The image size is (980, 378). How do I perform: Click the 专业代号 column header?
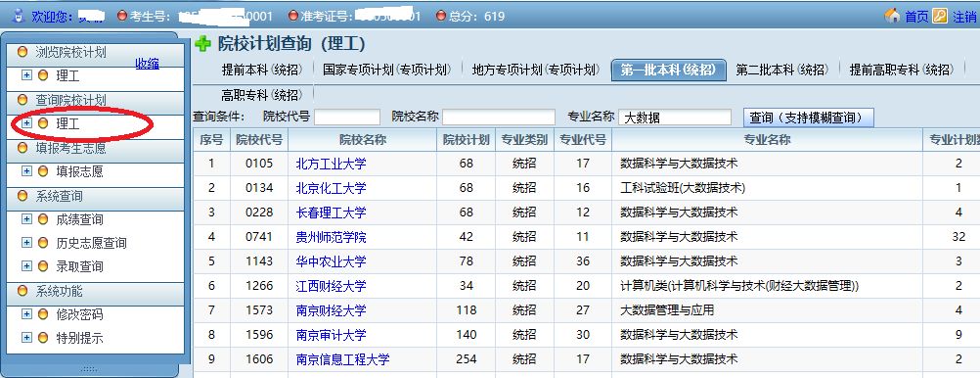pos(583,140)
